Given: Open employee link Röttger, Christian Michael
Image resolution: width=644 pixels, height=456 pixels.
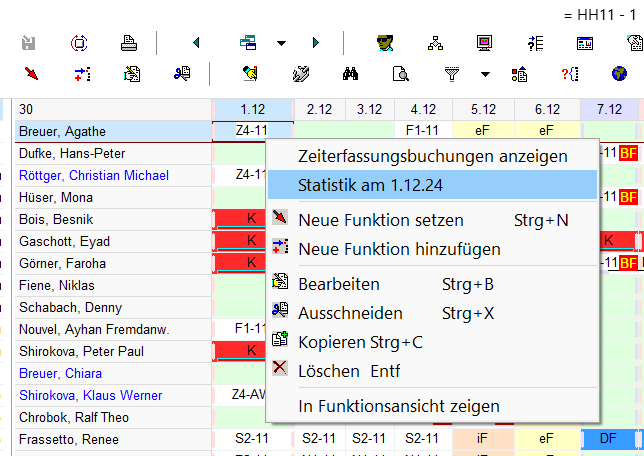Looking at the screenshot, I should coord(93,175).
